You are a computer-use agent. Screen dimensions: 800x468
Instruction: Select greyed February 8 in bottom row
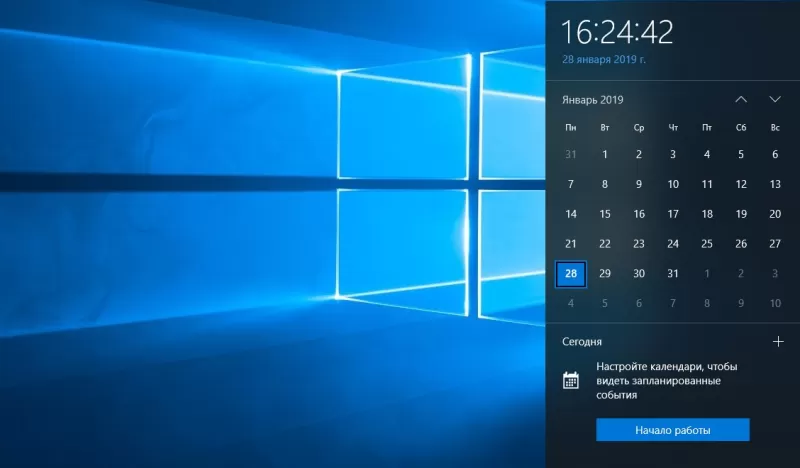(x=707, y=304)
